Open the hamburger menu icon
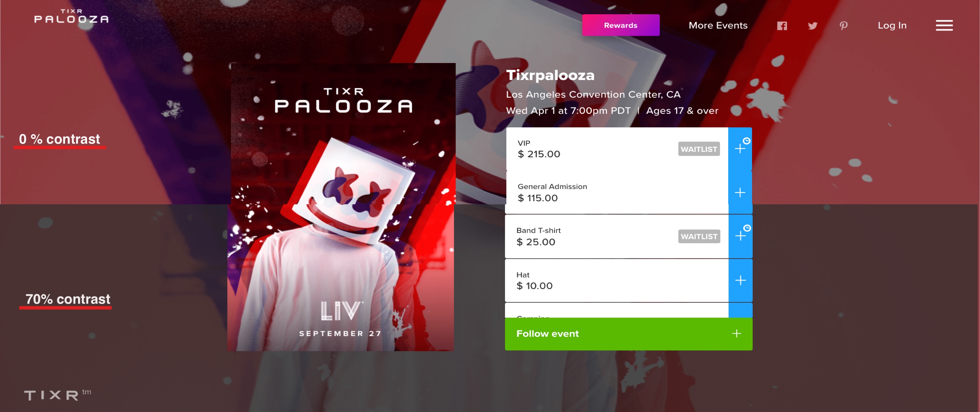 pos(944,26)
